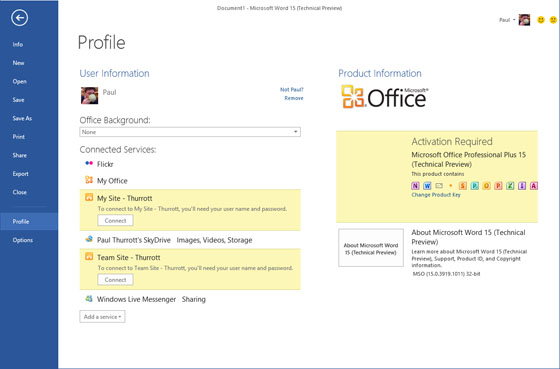The height and width of the screenshot is (369, 560).
Task: Click the Remove link
Action: [x=294, y=98]
